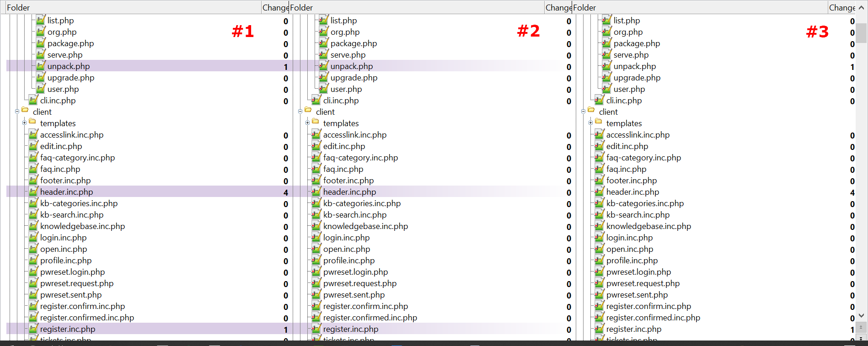The image size is (868, 346).
Task: Expand templates folder in left panel
Action: (24, 122)
